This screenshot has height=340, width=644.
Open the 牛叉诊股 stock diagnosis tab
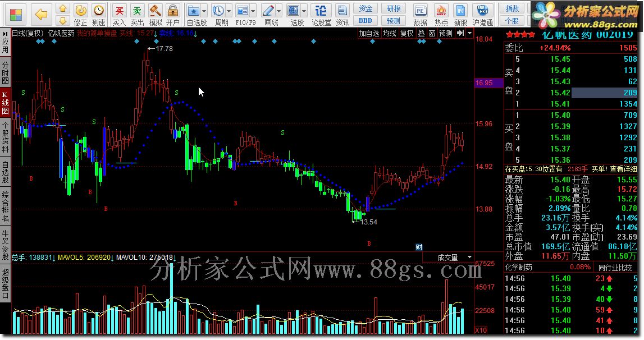point(6,245)
